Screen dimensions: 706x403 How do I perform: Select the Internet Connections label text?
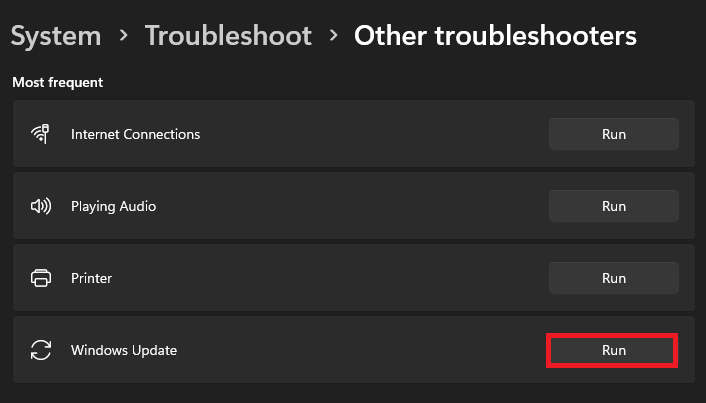pos(135,134)
